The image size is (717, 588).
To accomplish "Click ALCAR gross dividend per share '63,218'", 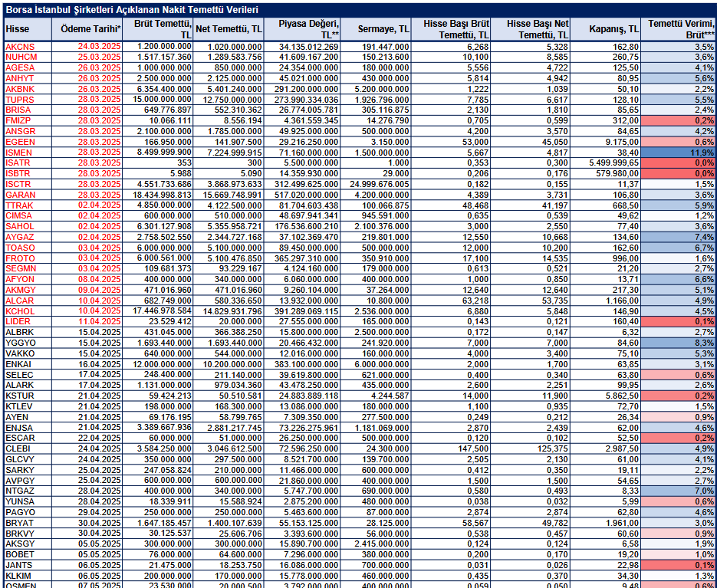I will 476,301.
